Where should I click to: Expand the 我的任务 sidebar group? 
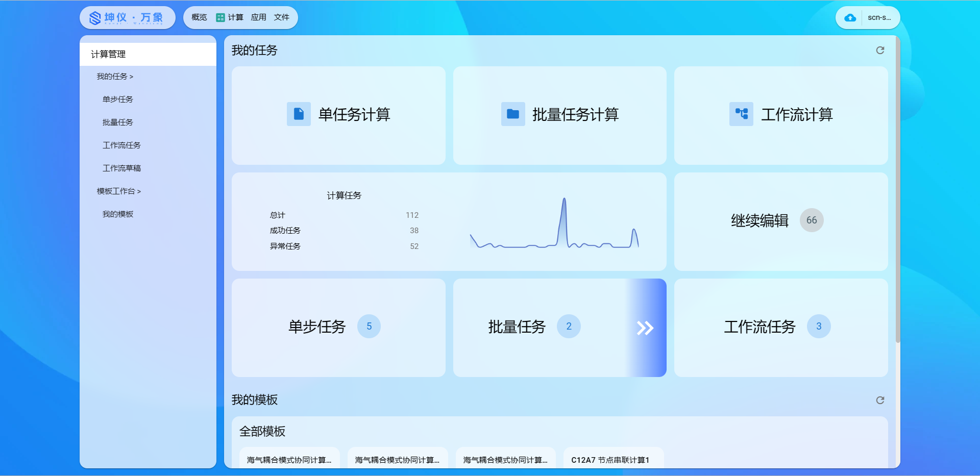pyautogui.click(x=115, y=77)
